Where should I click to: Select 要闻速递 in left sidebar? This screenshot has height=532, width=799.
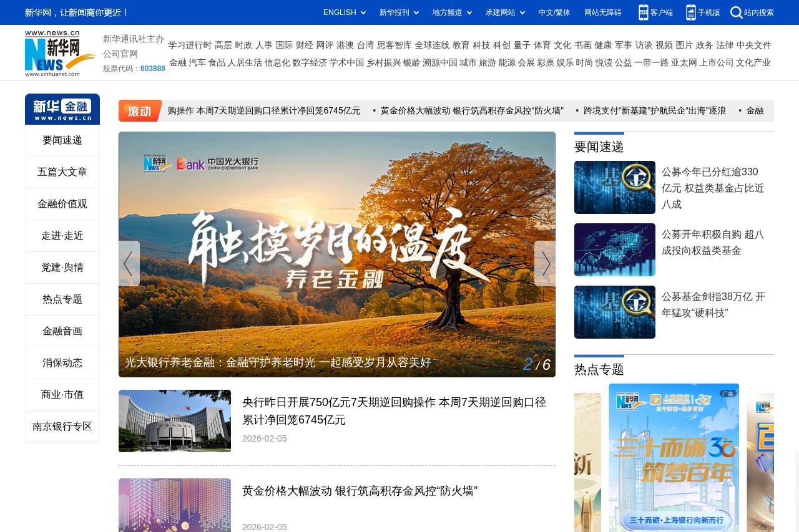coord(62,140)
